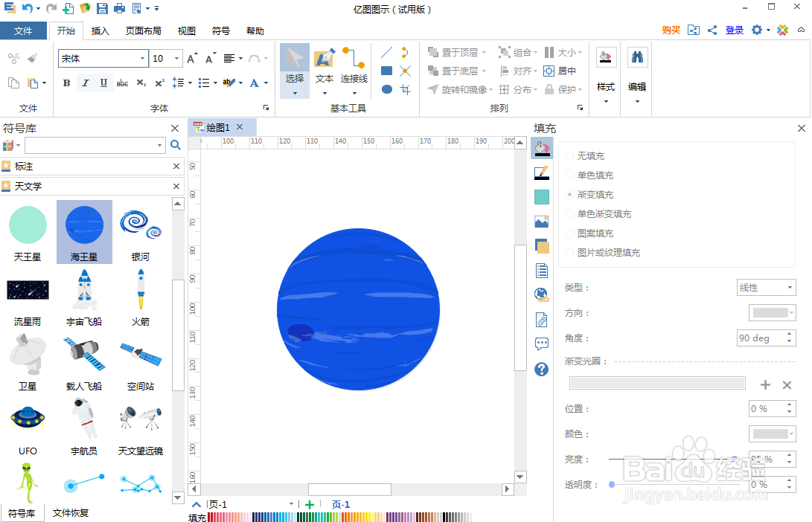Open the Comment speech bubble icon
Image resolution: width=812 pixels, height=522 pixels.
542,344
